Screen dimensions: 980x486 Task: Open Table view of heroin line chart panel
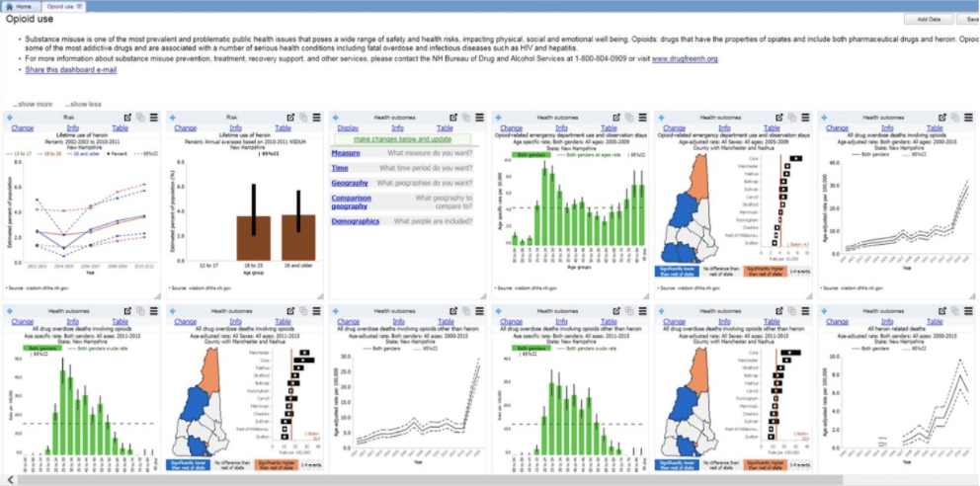(x=119, y=128)
